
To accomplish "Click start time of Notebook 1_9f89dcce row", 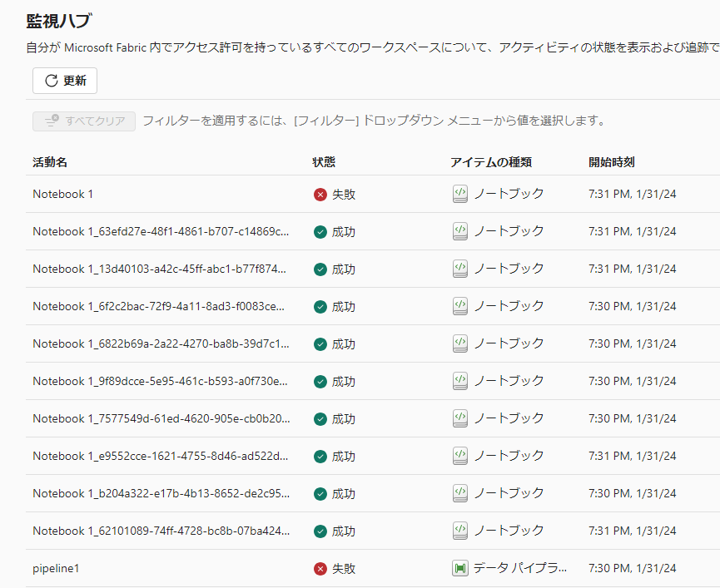I will point(633,381).
